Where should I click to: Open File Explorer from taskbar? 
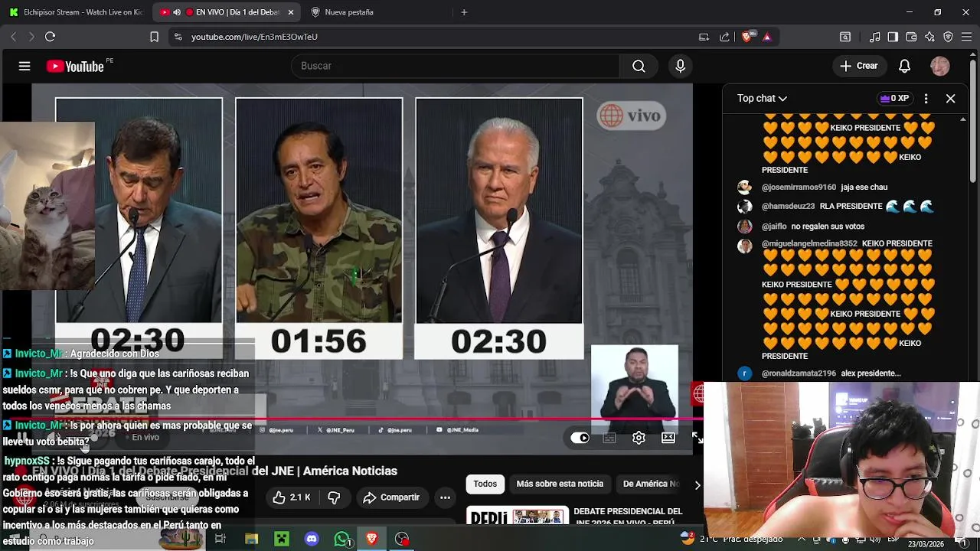(251, 540)
